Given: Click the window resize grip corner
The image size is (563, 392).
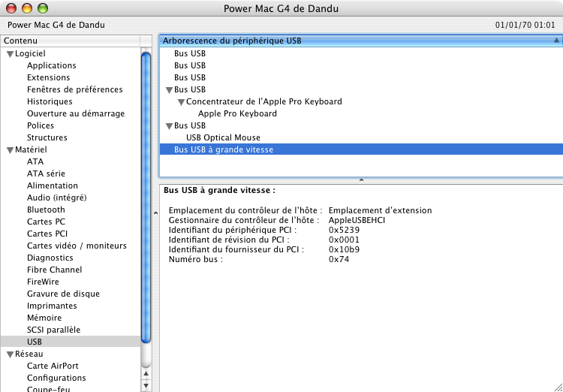Looking at the screenshot, I should [557, 386].
